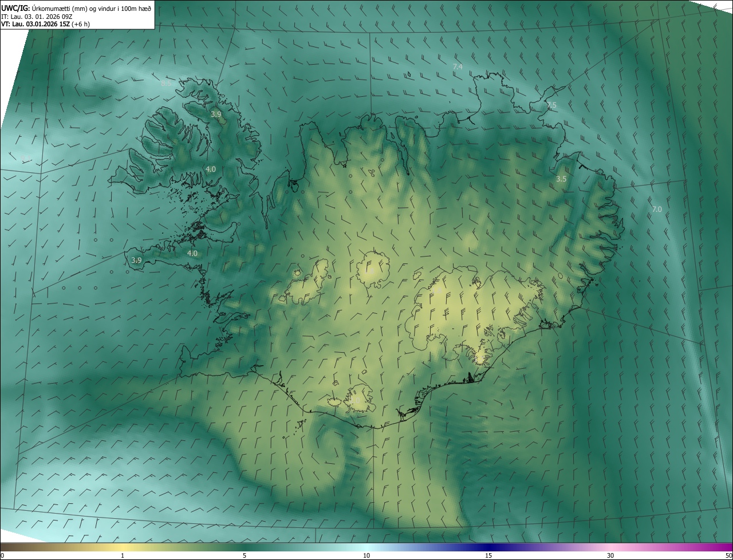The height and width of the screenshot is (560, 733).
Task: Click the title text 'Úrkomumætti (mm) og vindur í 100m hæð'
Action: pos(92,8)
